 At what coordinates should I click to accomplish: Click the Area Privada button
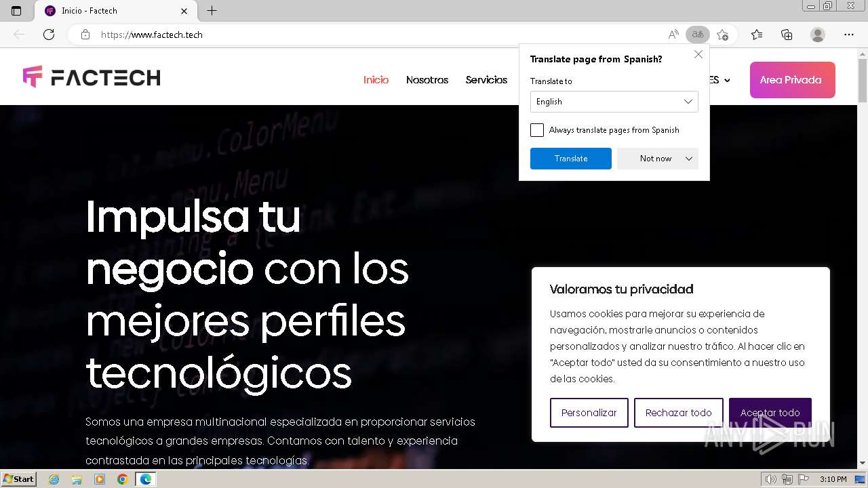point(792,80)
